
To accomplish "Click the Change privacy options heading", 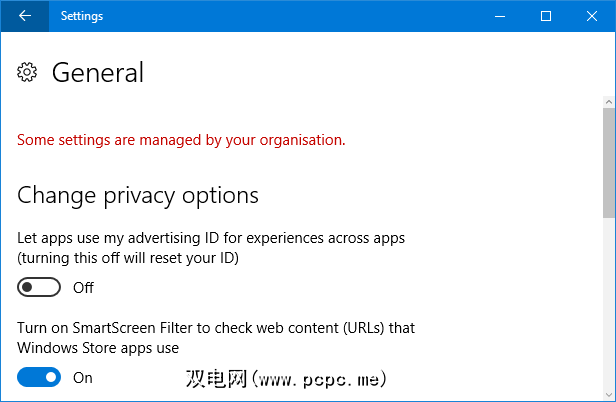I will [138, 194].
